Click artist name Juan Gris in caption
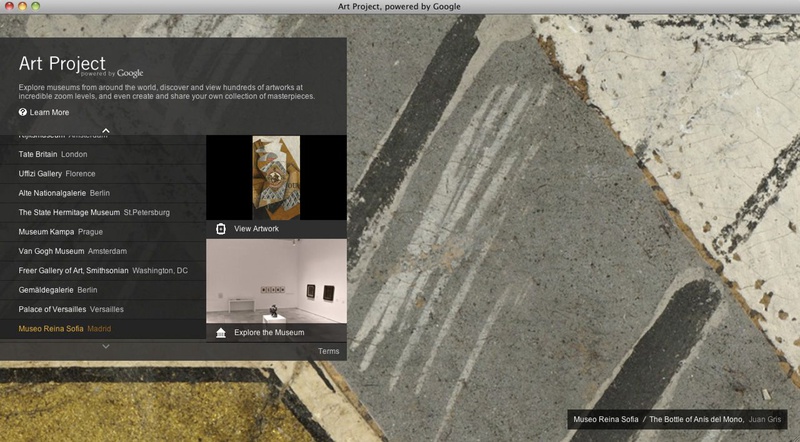Image resolution: width=800 pixels, height=442 pixels. click(765, 419)
